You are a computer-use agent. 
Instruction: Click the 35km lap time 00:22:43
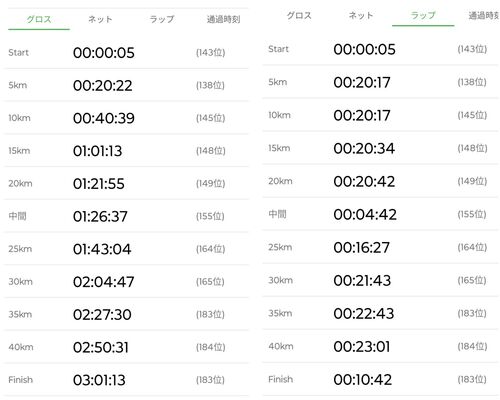(x=364, y=314)
